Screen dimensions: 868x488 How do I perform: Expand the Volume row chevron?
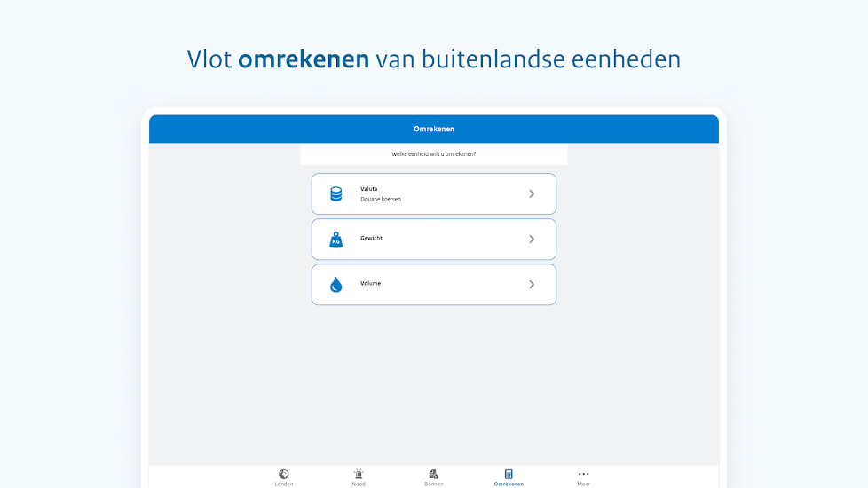pos(532,285)
